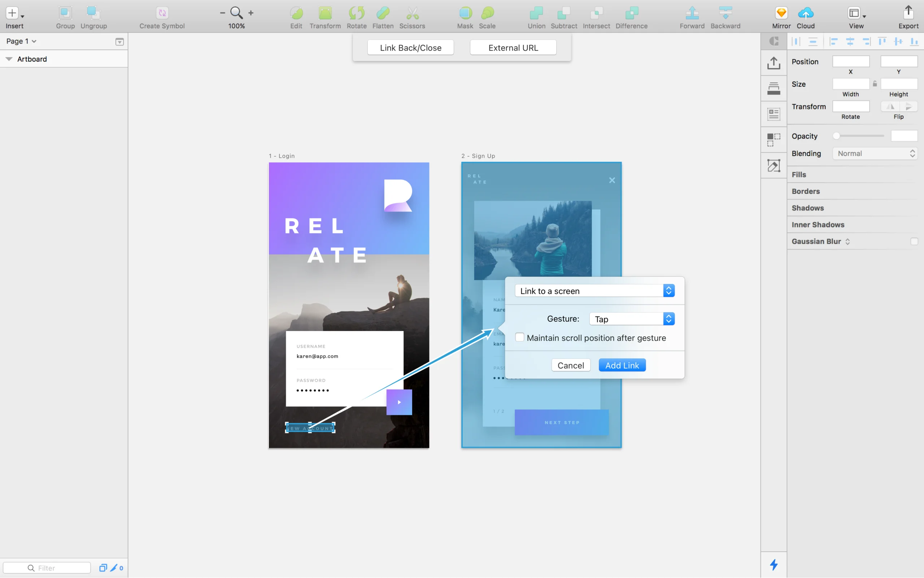Open the Page 1 pages menu

pyautogui.click(x=21, y=41)
